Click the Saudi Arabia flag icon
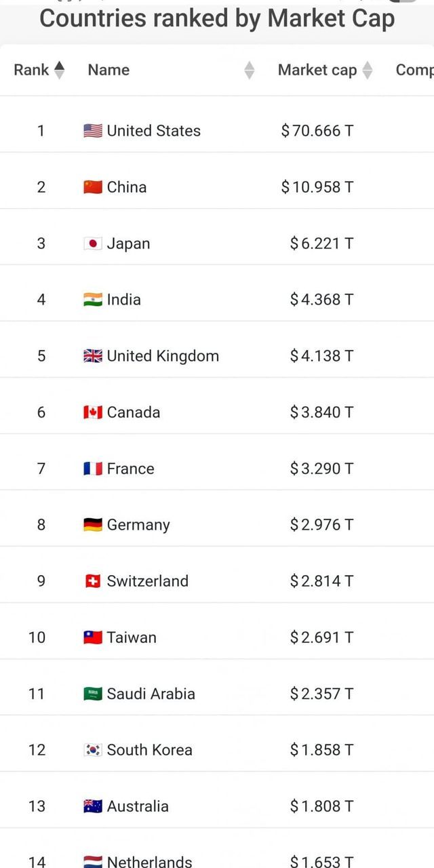434x868 pixels. click(x=93, y=694)
